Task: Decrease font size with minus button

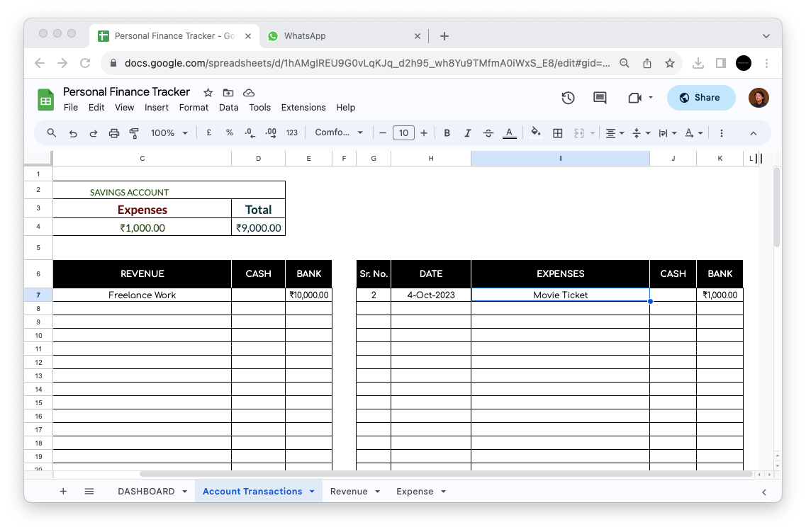Action: (x=382, y=133)
